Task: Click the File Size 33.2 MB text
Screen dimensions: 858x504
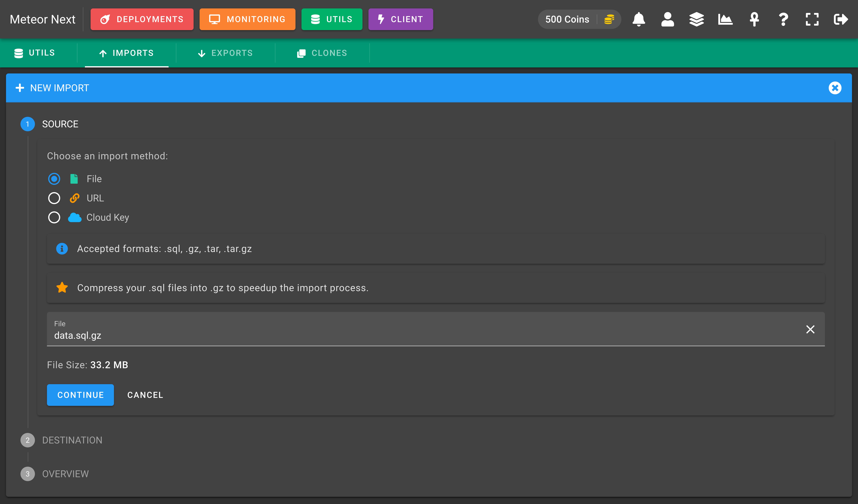Action: (x=87, y=365)
